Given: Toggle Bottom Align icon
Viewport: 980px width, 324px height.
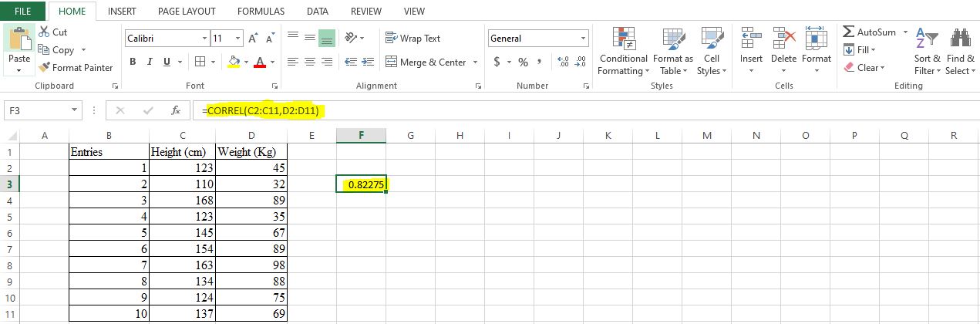Looking at the screenshot, I should [x=326, y=37].
